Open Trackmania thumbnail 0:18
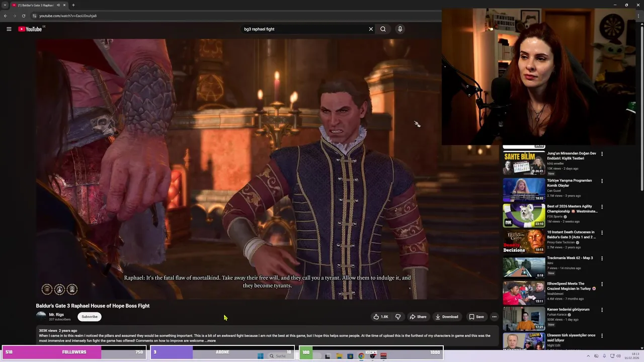 coord(524,267)
